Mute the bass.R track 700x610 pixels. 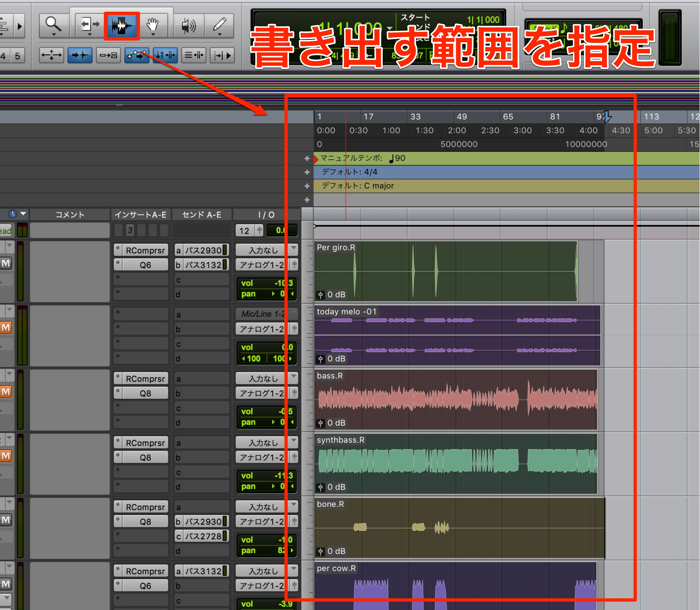click(x=6, y=392)
